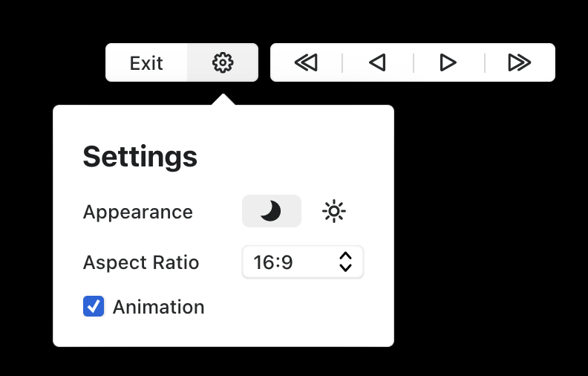Click the Aspect Ratio label
588x376 pixels.
(x=141, y=262)
